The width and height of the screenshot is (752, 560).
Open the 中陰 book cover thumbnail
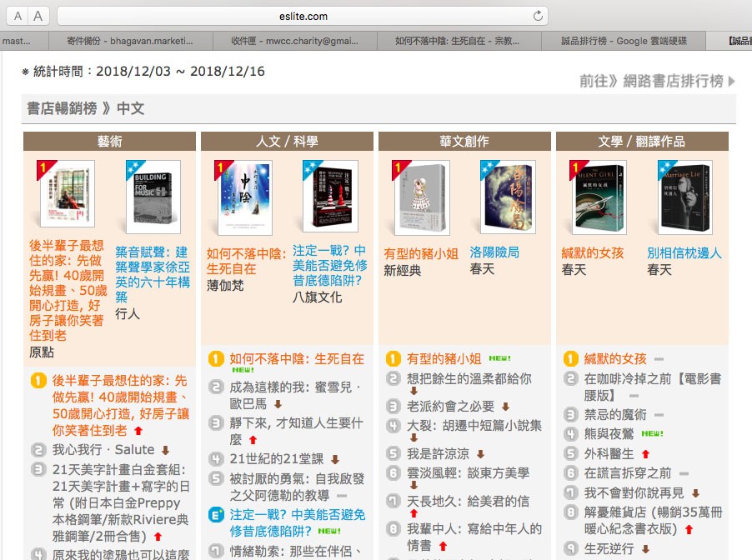pyautogui.click(x=245, y=197)
